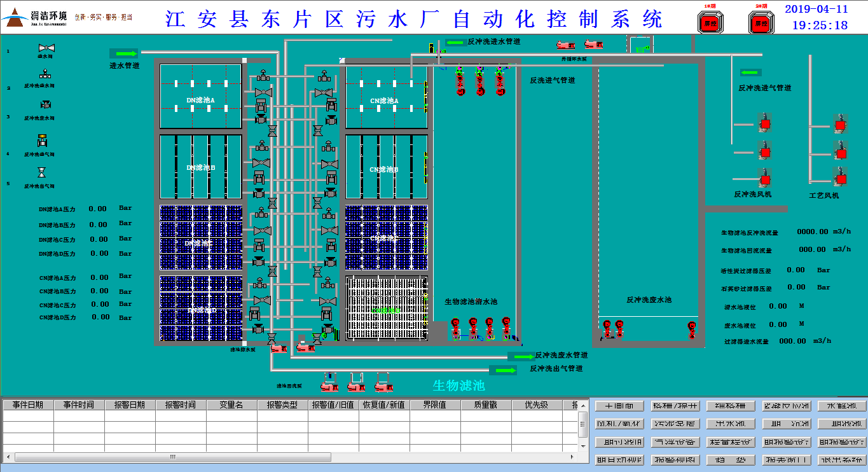This screenshot has width=868, height=472.
Task: Switch to the 细格栅 page
Action: coord(731,406)
